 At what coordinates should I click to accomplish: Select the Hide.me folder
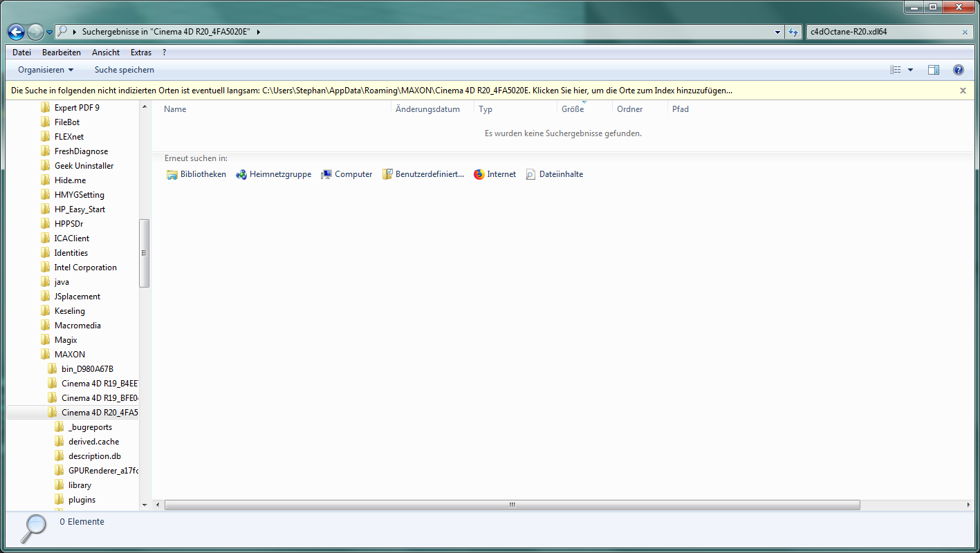70,180
